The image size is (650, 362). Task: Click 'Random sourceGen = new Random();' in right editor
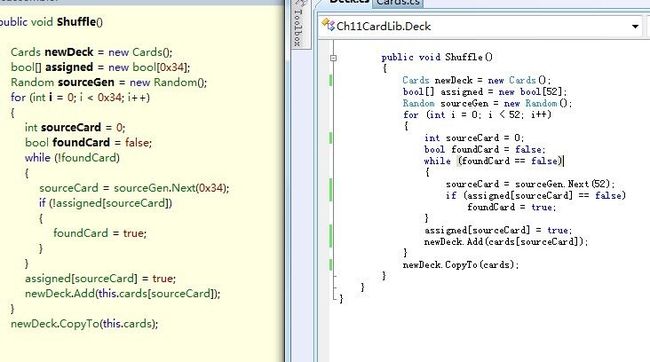click(x=487, y=103)
